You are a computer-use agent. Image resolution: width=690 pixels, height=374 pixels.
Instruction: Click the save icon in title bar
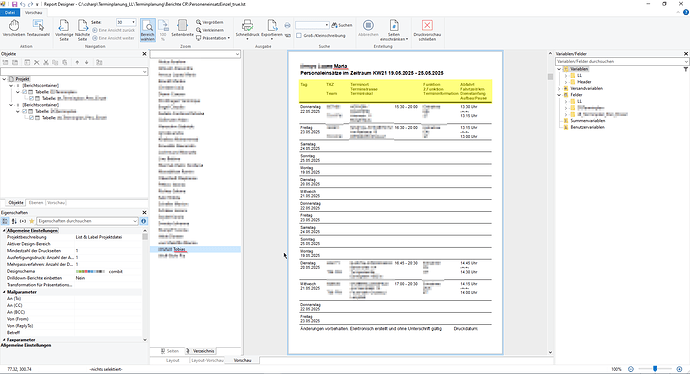pos(15,4)
